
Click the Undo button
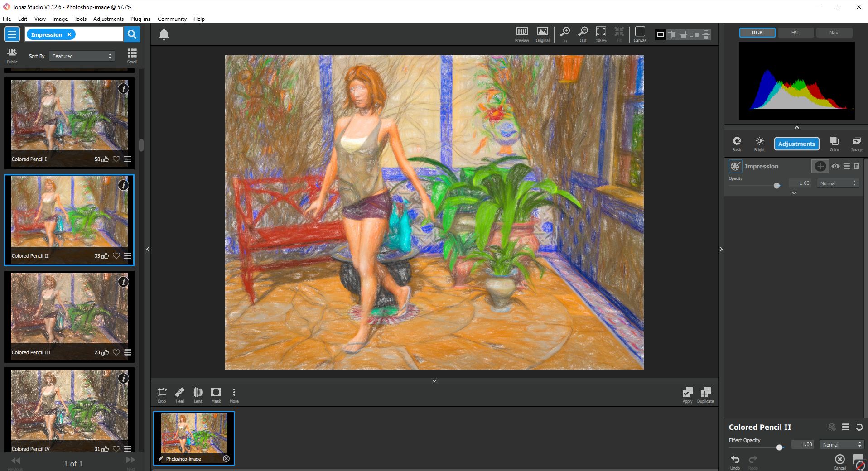[735, 462]
